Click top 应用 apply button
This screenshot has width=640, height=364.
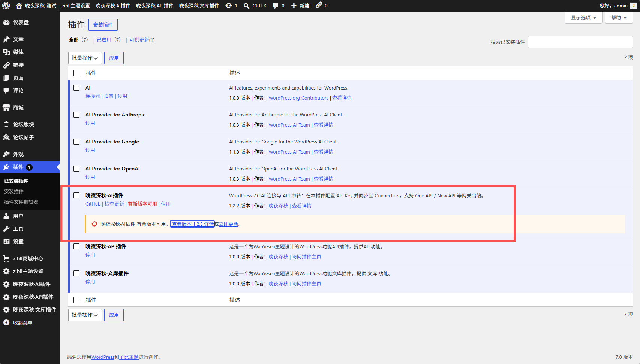click(x=114, y=58)
